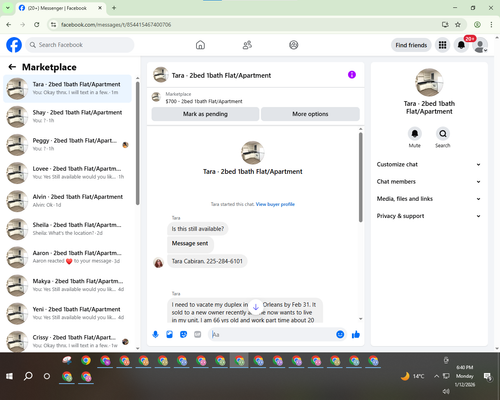Expand Chat members section

[x=429, y=182]
